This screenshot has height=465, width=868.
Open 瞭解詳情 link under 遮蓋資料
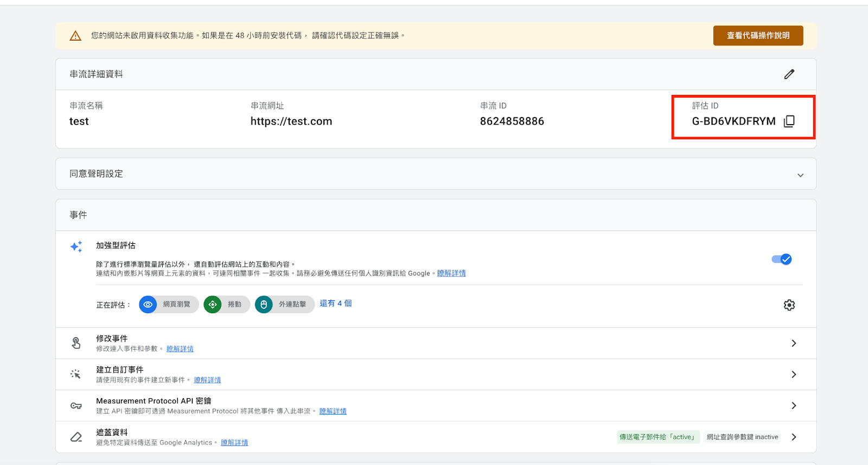(234, 443)
